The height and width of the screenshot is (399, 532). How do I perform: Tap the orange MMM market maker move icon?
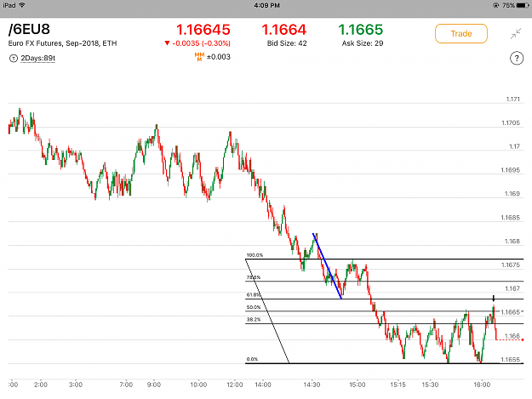click(x=199, y=57)
